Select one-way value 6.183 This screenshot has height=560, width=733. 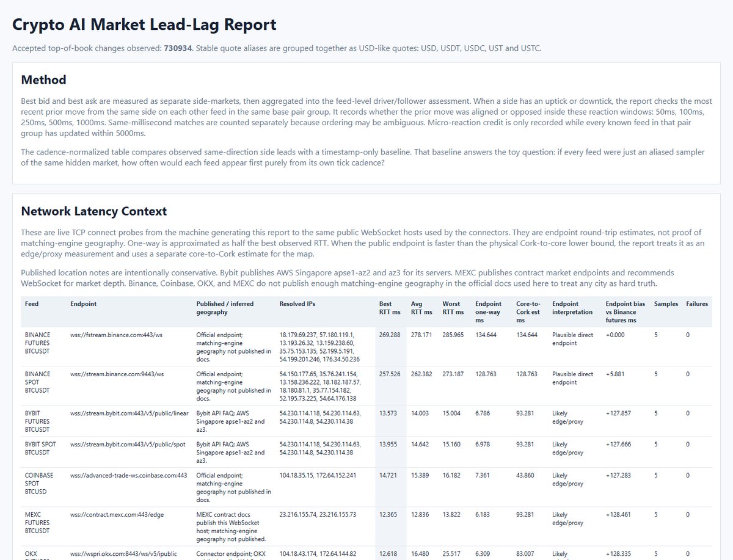(x=484, y=514)
